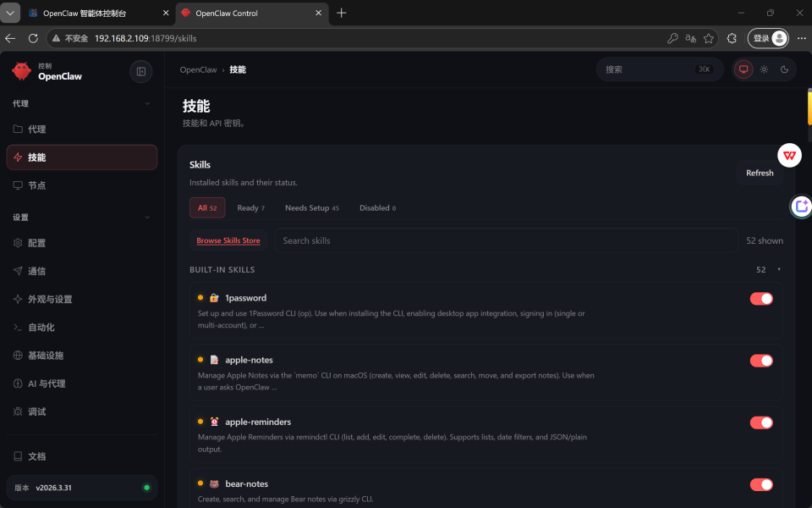812x508 pixels.
Task: Click the 登录 profile button
Action: point(768,38)
